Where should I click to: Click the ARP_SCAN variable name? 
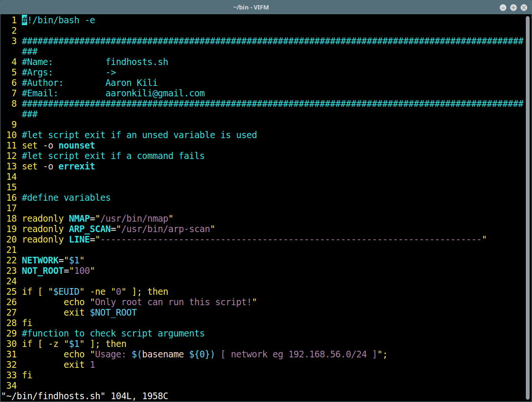90,229
